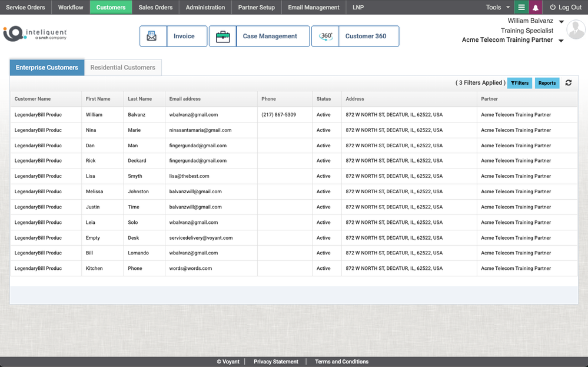Open the Filters button
This screenshot has height=367, width=588.
[x=520, y=83]
